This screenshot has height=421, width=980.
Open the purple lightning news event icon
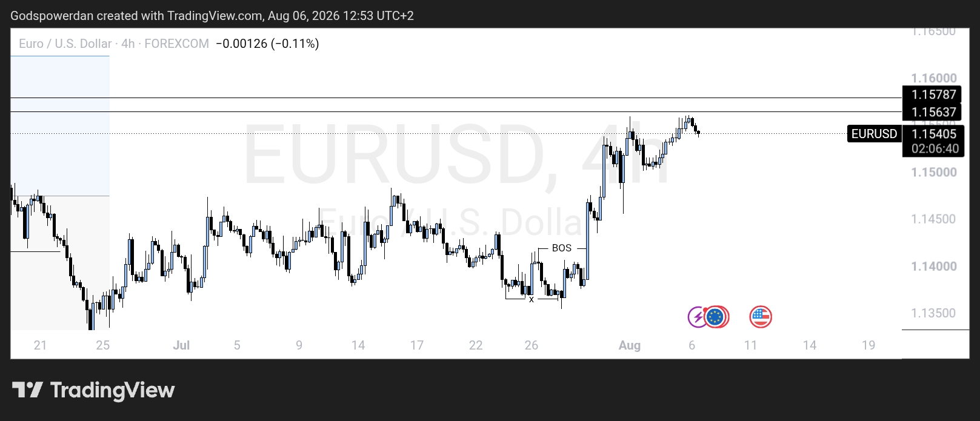(697, 317)
